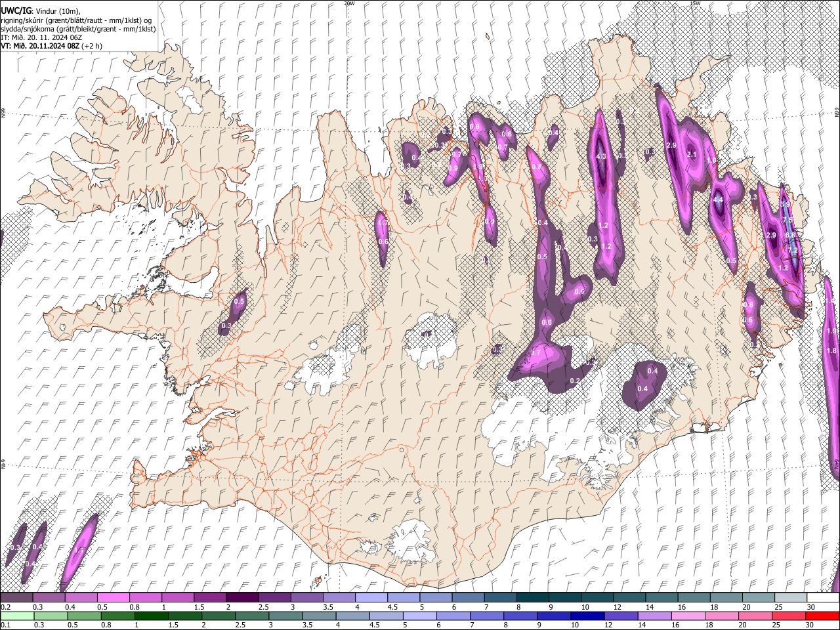Click the '1.8' value at the map's east edge

point(832,351)
